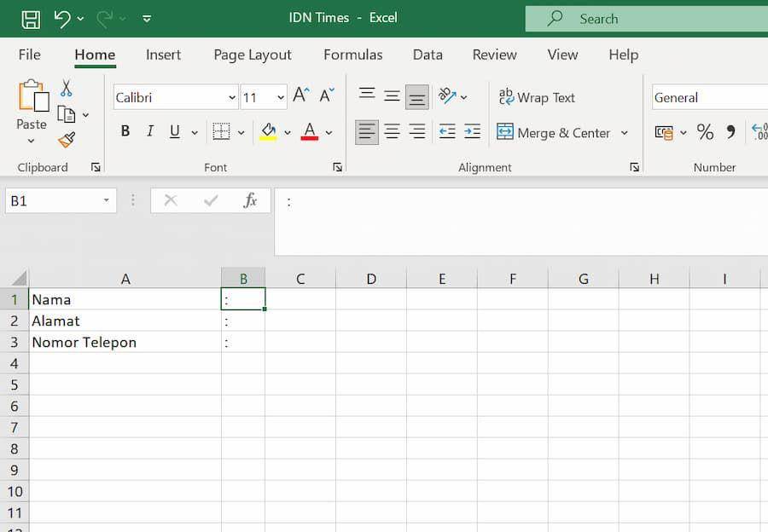Click the Paste clipboard icon
Viewport: 768px width, 532px height.
33,95
